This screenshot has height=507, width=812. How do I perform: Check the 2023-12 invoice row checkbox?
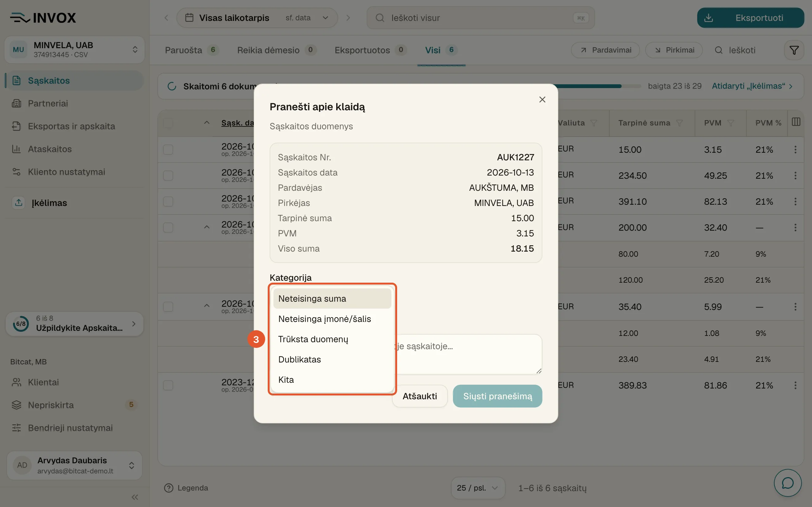[x=168, y=385]
